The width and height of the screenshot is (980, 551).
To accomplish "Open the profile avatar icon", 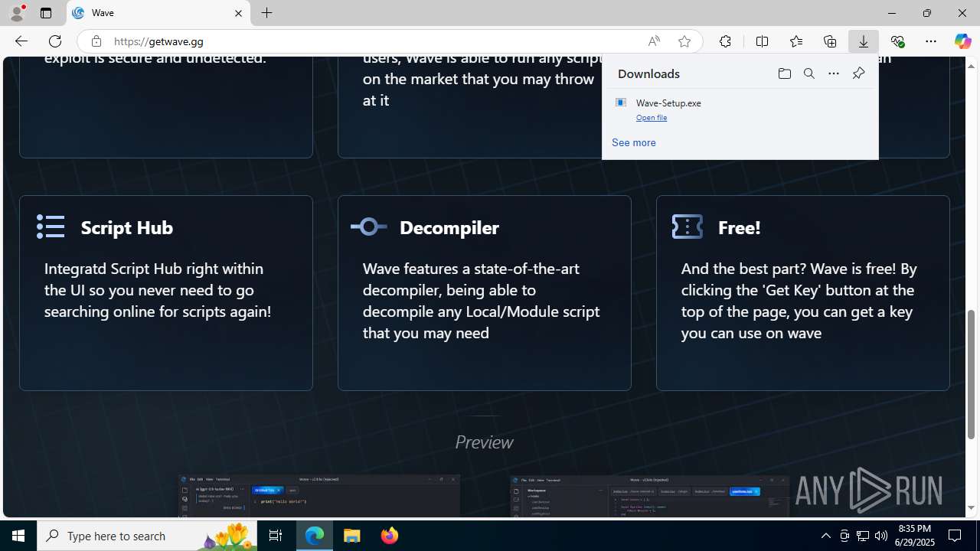I will click(x=16, y=13).
